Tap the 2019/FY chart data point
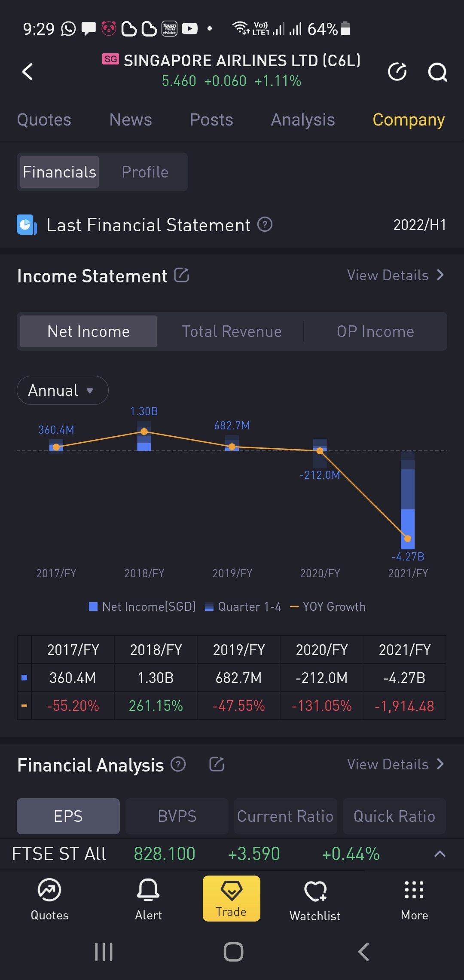Screen dimensions: 464x980 pyautogui.click(x=232, y=447)
